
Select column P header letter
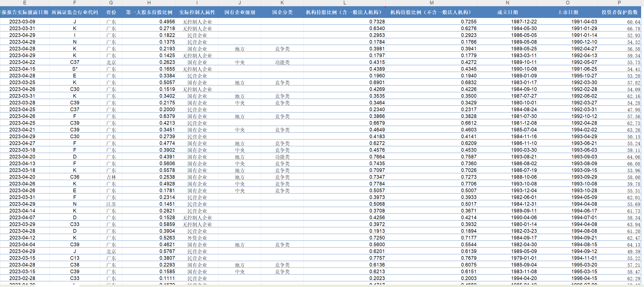[619, 3]
